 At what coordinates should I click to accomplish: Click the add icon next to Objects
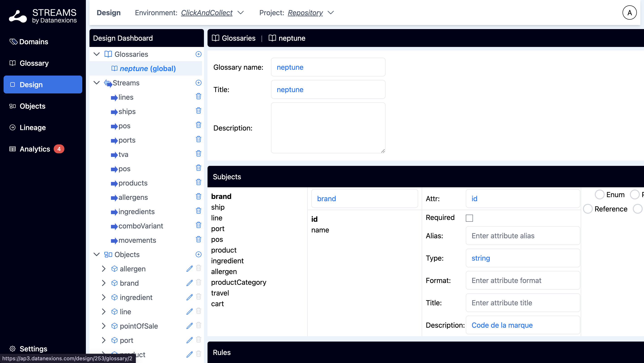tap(198, 254)
